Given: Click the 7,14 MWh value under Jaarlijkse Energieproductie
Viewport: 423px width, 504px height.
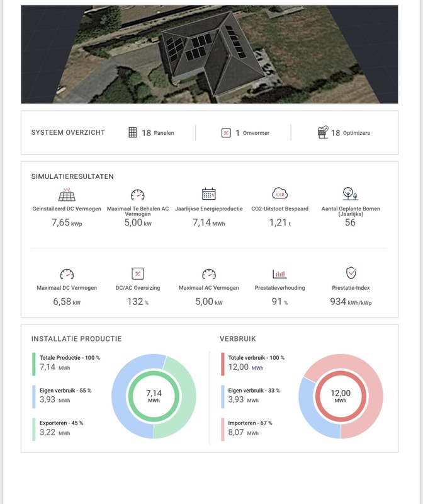Looking at the screenshot, I should pos(209,222).
